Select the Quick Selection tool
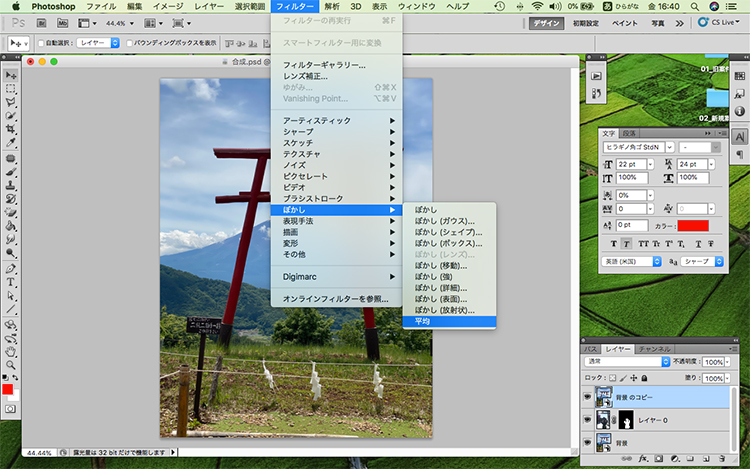 (x=11, y=116)
